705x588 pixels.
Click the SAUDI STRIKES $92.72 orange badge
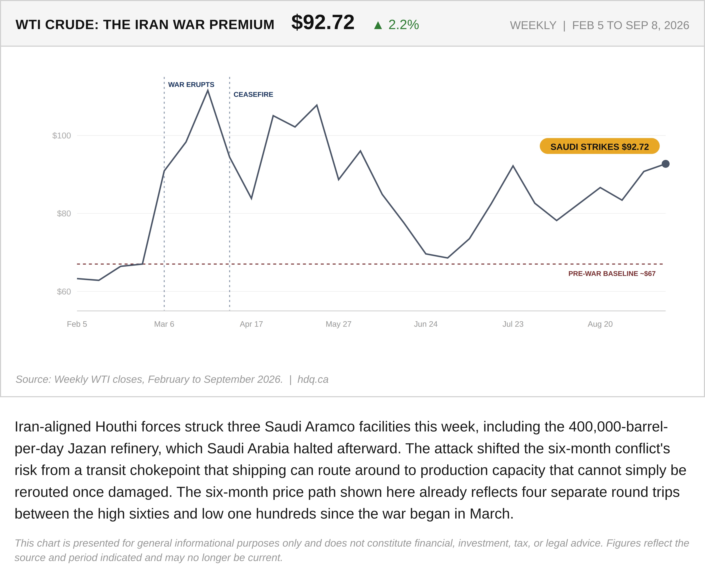click(x=600, y=146)
